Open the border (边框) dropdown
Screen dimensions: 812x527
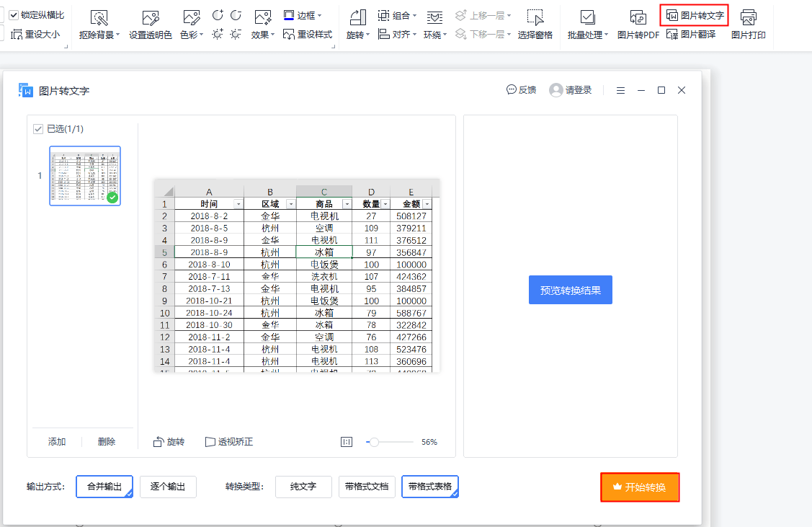(x=303, y=16)
